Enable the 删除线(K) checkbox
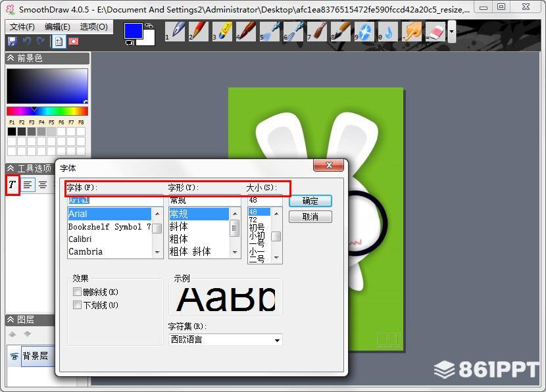Image resolution: width=546 pixels, height=392 pixels. (78, 292)
